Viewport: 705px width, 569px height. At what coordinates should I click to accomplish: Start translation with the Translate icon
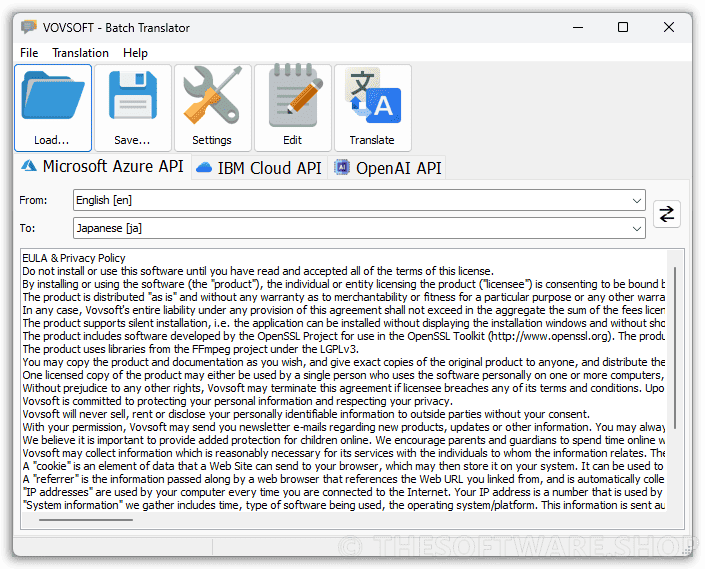373,108
